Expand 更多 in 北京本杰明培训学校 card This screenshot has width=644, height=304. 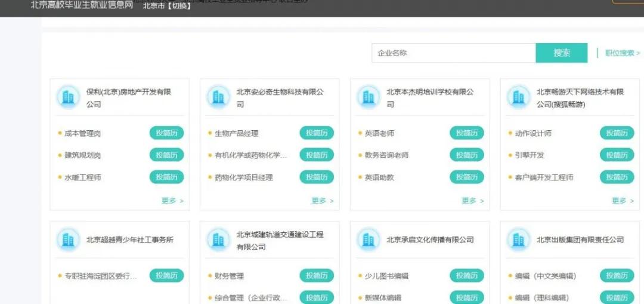473,201
